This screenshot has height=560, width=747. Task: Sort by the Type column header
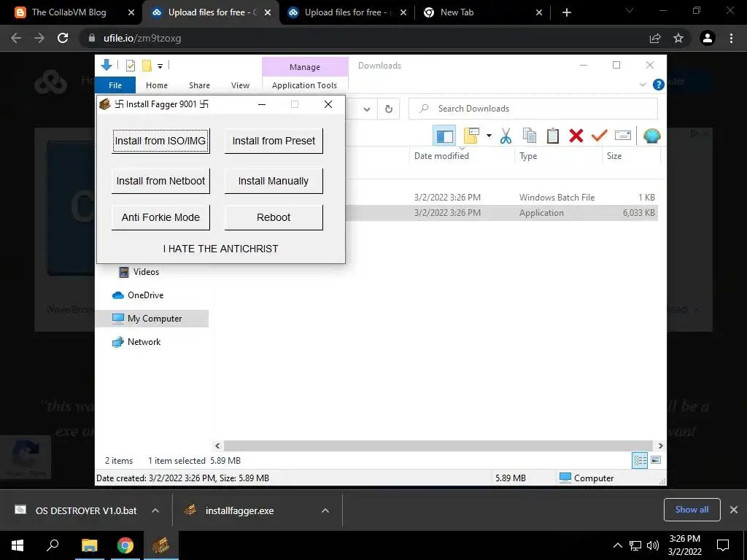tap(558, 156)
